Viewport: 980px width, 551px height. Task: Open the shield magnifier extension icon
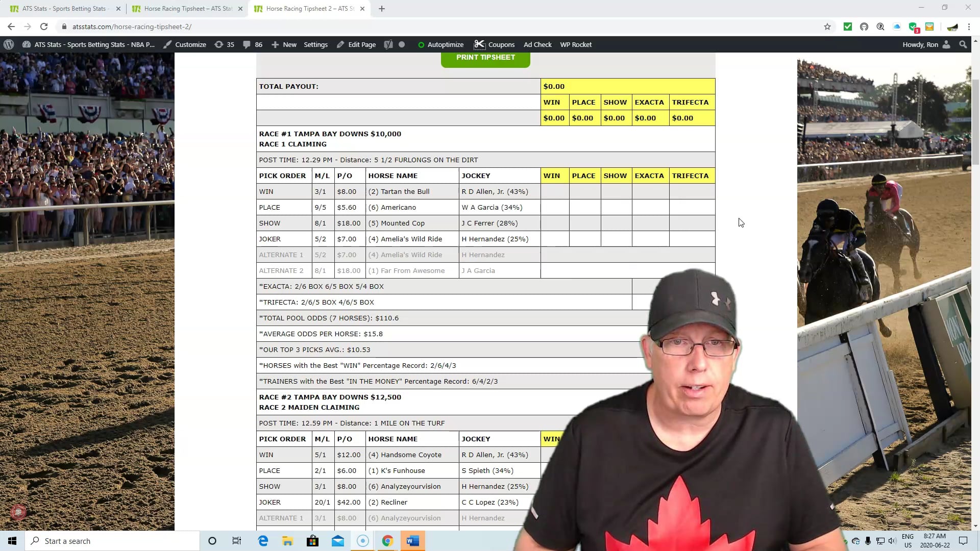[880, 27]
